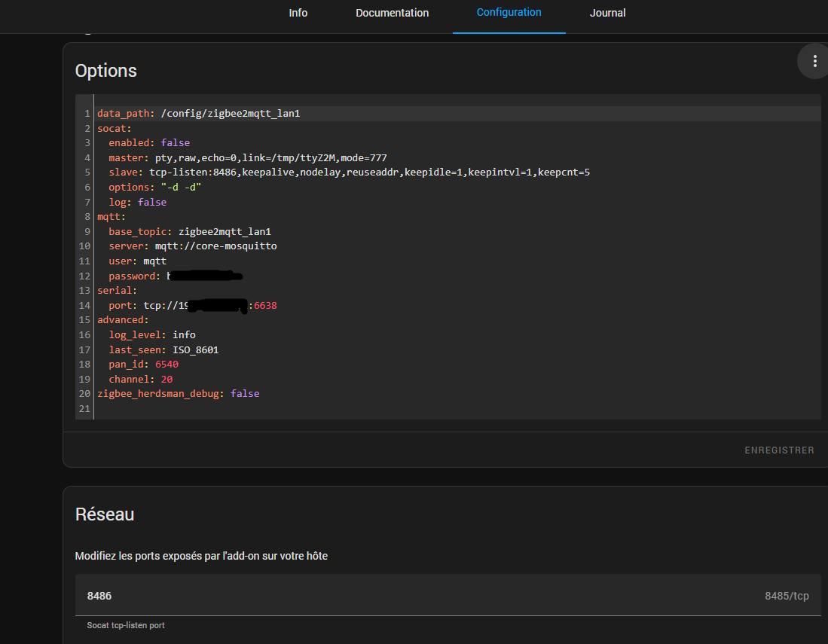Click the serial port tcp line

193,306
